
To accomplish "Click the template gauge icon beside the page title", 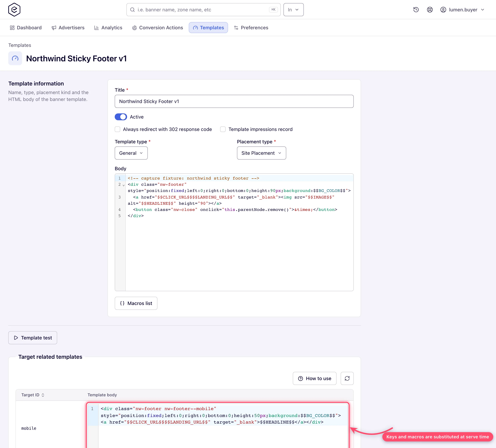I will [15, 58].
